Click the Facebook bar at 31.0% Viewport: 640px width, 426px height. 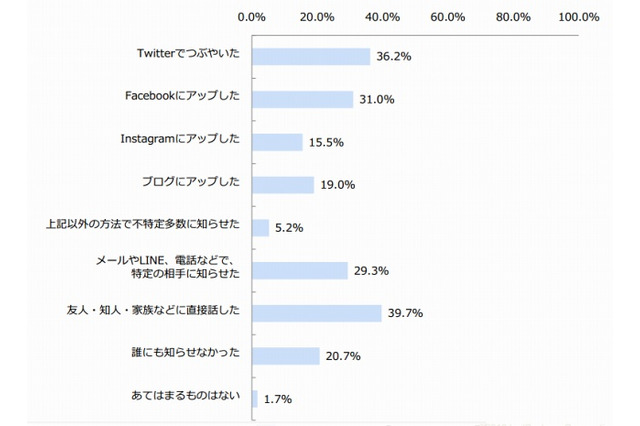coord(302,100)
